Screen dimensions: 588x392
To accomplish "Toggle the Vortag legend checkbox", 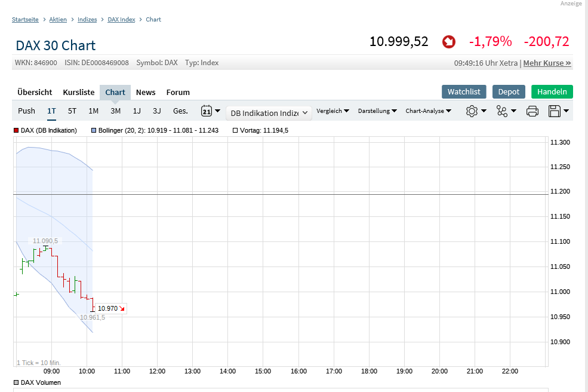I will coord(235,130).
